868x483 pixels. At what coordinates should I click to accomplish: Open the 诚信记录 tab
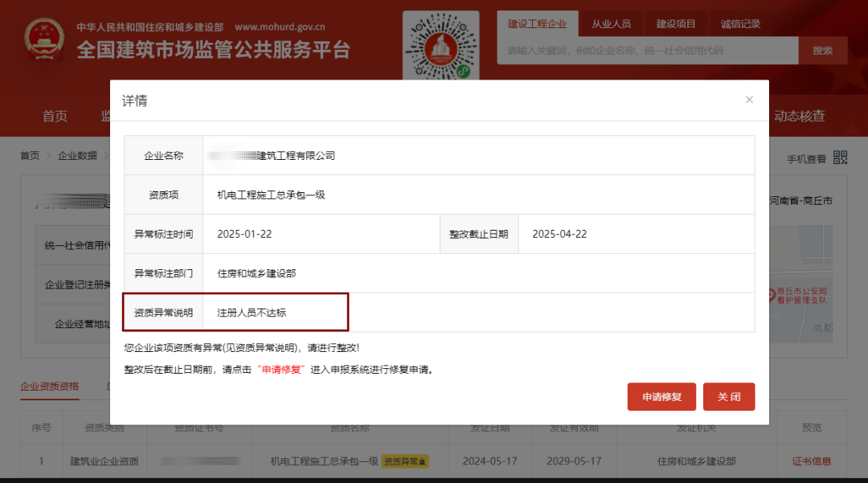pyautogui.click(x=739, y=23)
